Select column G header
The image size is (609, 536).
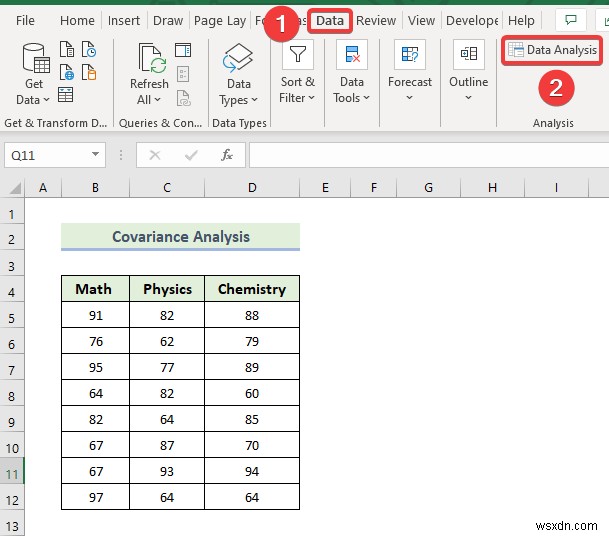[x=428, y=188]
